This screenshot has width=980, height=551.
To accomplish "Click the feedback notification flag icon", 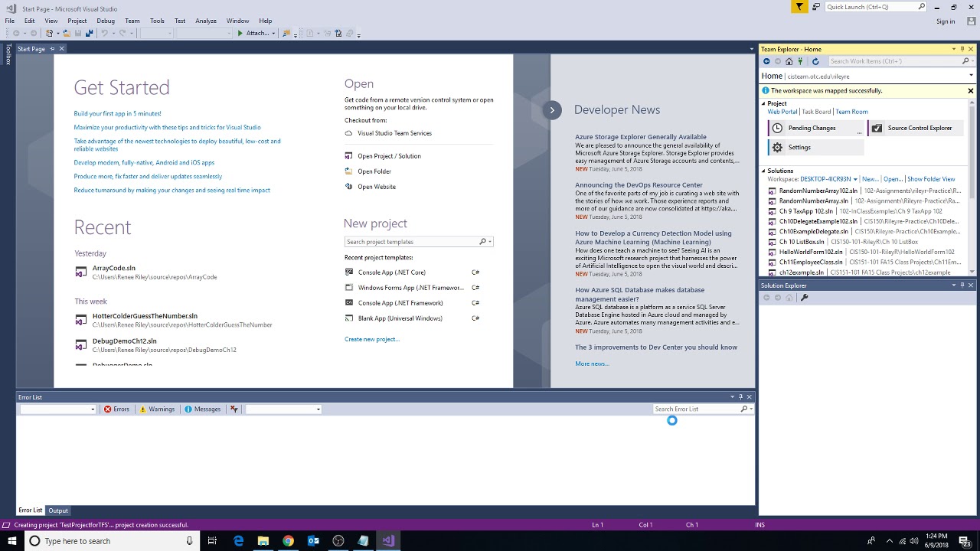I will pyautogui.click(x=799, y=7).
